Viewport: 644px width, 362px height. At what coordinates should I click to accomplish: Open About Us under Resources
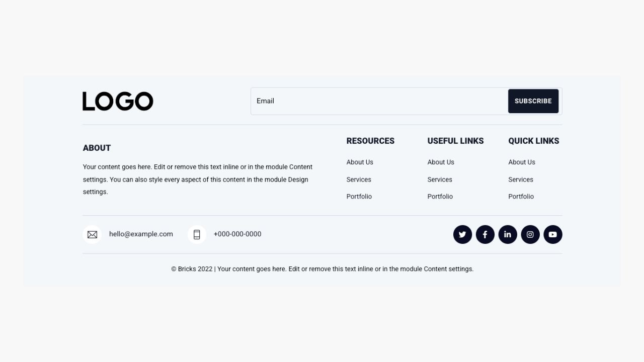[x=360, y=162]
